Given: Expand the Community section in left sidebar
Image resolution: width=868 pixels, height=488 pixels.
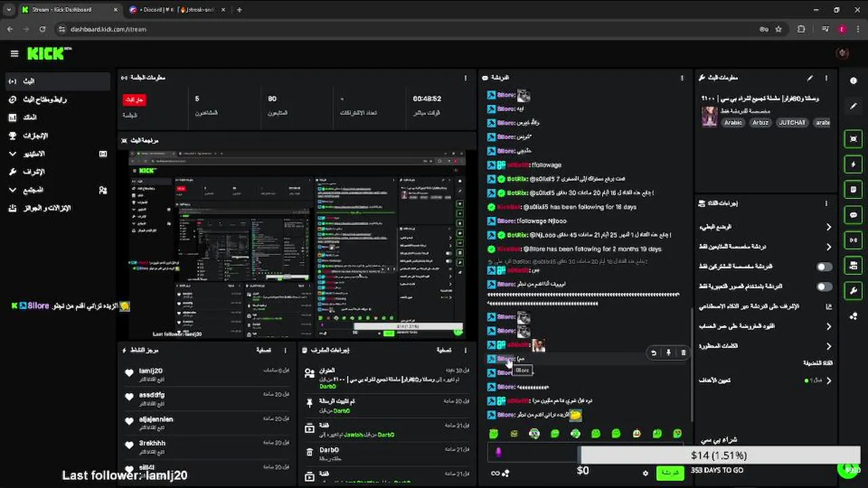Looking at the screenshot, I should pos(58,190).
